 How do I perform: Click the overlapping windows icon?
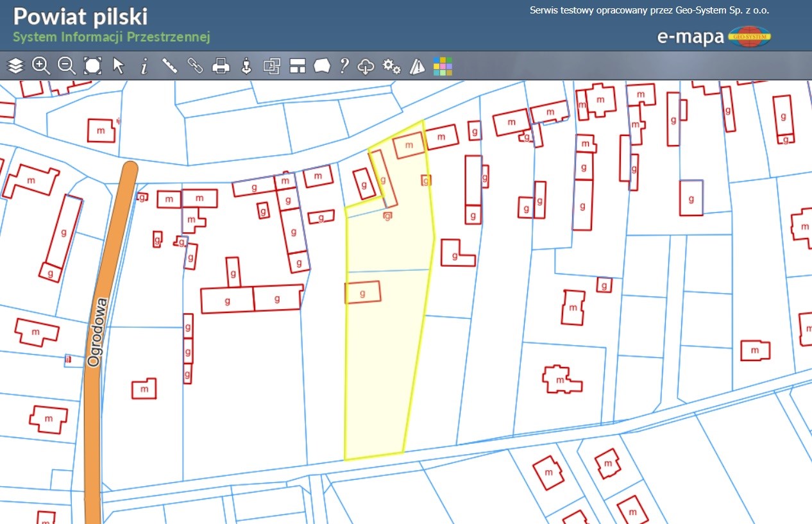click(x=272, y=65)
